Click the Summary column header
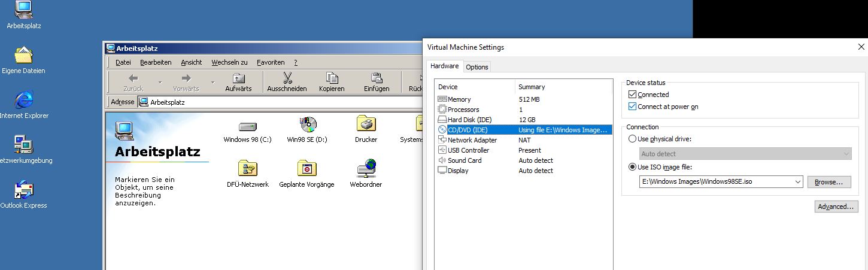Viewport: 868px width, 270px height. [x=563, y=87]
